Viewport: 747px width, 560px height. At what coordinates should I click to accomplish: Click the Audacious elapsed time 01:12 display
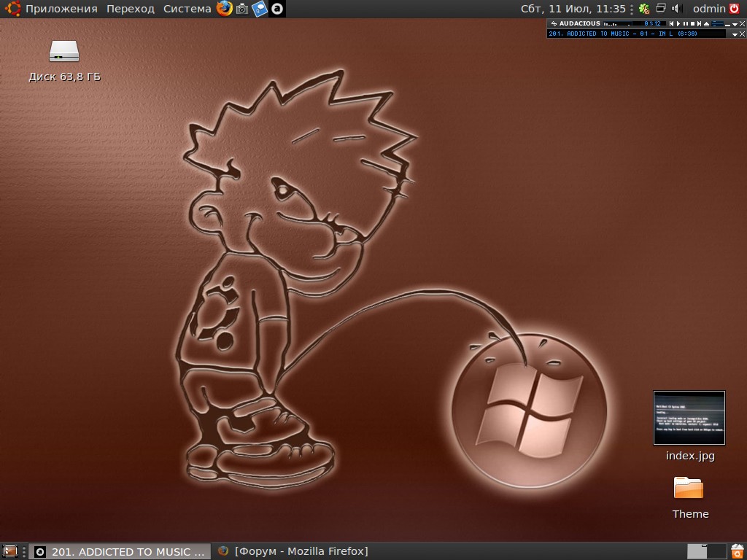point(653,24)
